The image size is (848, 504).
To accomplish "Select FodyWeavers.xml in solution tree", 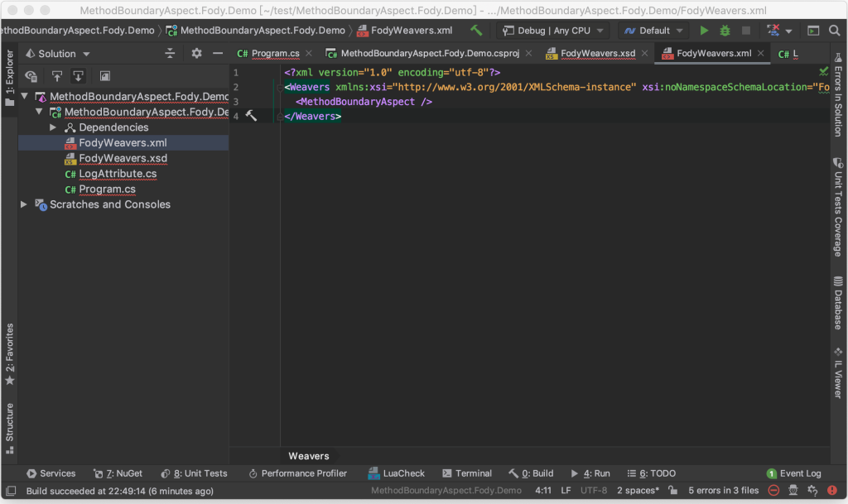I will [123, 142].
